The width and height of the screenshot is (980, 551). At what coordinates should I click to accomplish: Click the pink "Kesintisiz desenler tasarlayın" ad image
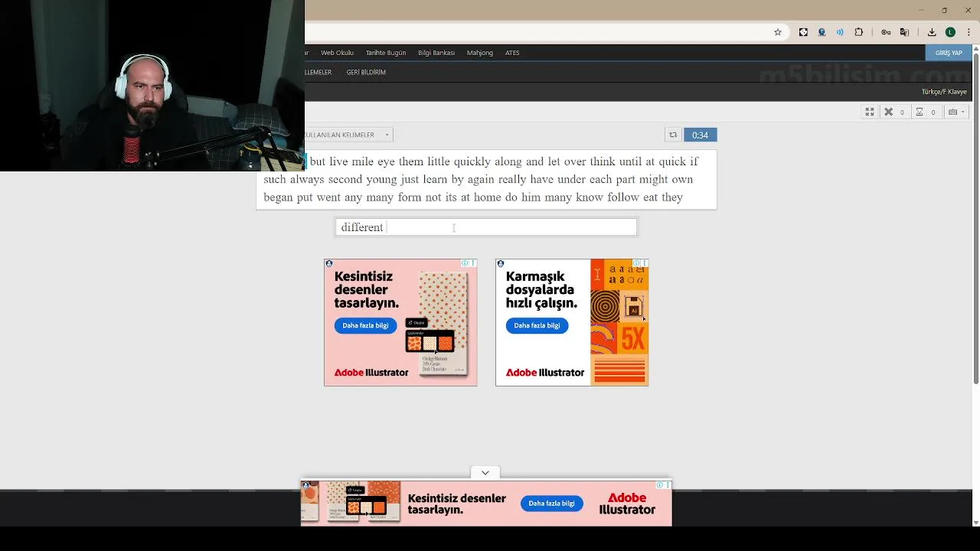pyautogui.click(x=400, y=322)
